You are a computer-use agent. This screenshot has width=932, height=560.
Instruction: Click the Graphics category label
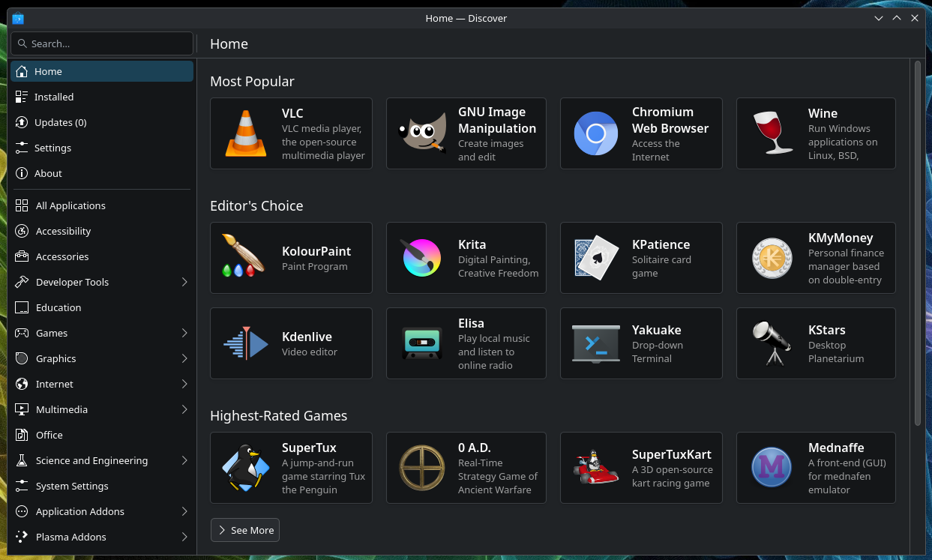tap(56, 358)
